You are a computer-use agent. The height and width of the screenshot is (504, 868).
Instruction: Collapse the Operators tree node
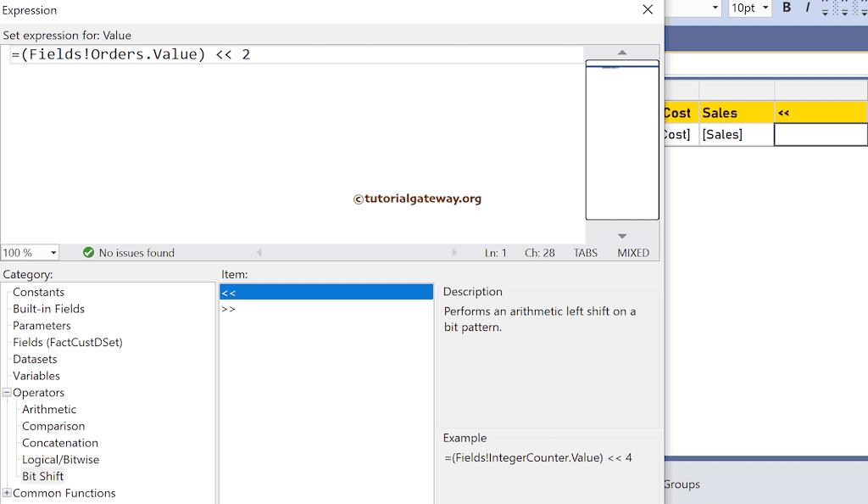(7, 392)
